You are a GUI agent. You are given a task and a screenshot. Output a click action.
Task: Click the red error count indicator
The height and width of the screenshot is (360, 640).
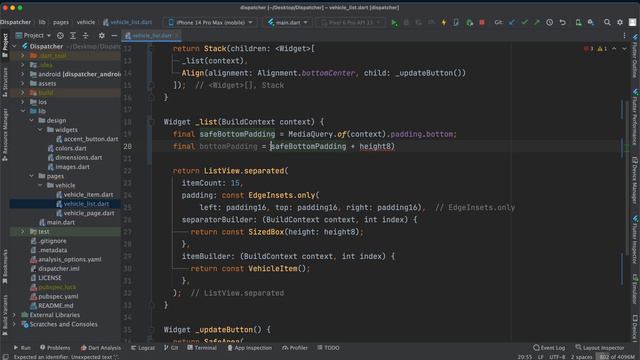tap(588, 49)
